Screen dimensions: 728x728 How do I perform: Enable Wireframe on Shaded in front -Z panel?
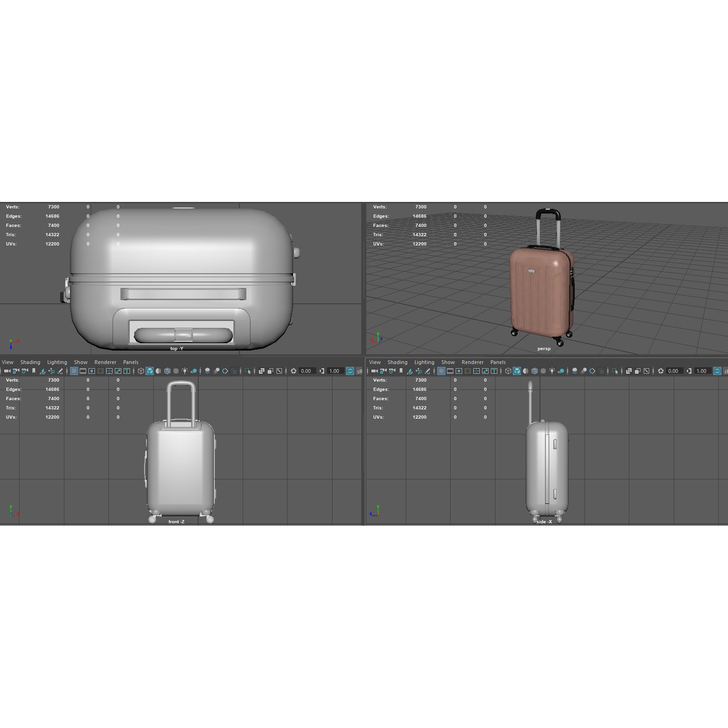[x=167, y=371]
